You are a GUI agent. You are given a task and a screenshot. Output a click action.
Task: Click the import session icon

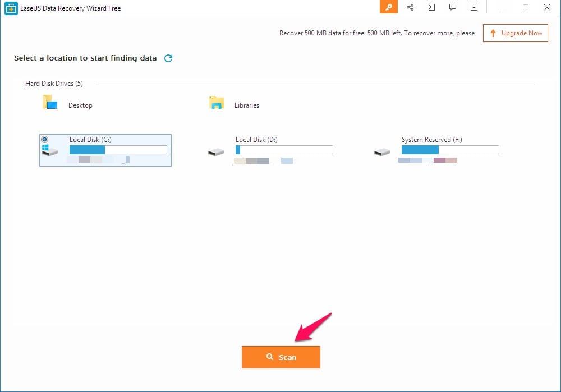tap(431, 7)
